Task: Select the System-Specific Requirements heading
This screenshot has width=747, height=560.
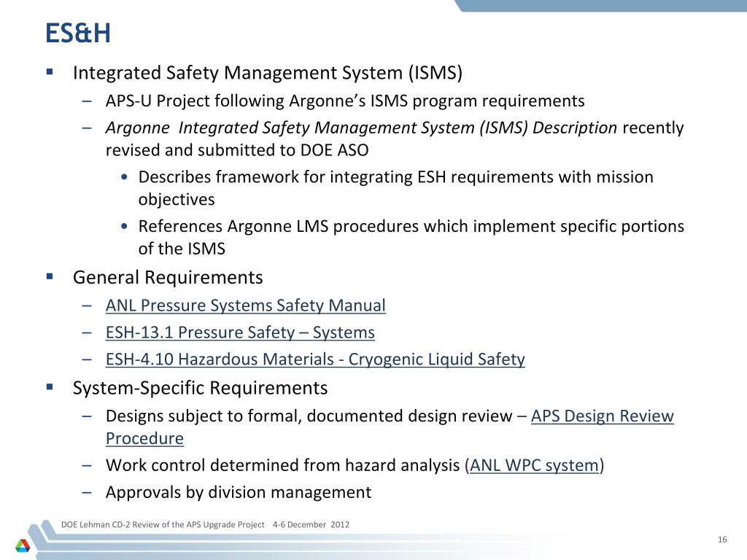Action: coord(200,388)
